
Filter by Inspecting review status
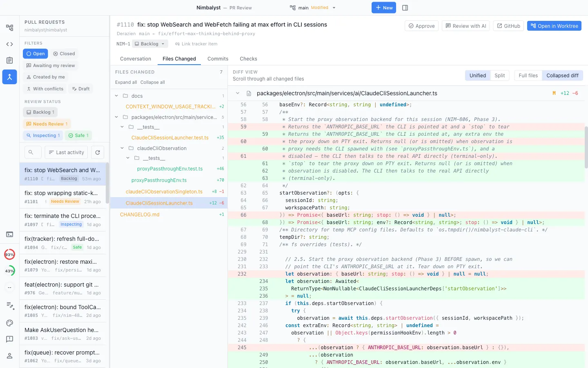tap(43, 135)
